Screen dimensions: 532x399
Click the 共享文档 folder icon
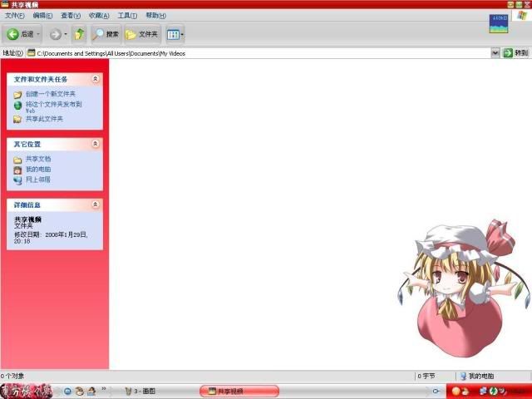(17, 160)
